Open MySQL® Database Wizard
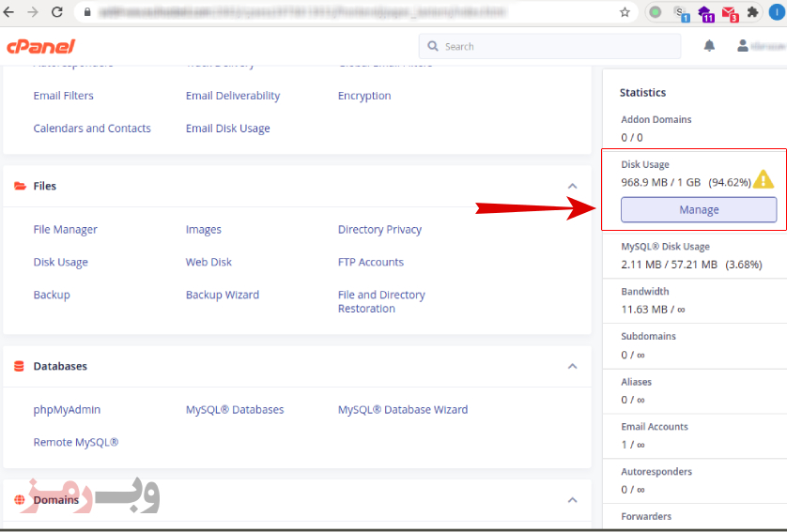Image resolution: width=787 pixels, height=532 pixels. tap(403, 410)
